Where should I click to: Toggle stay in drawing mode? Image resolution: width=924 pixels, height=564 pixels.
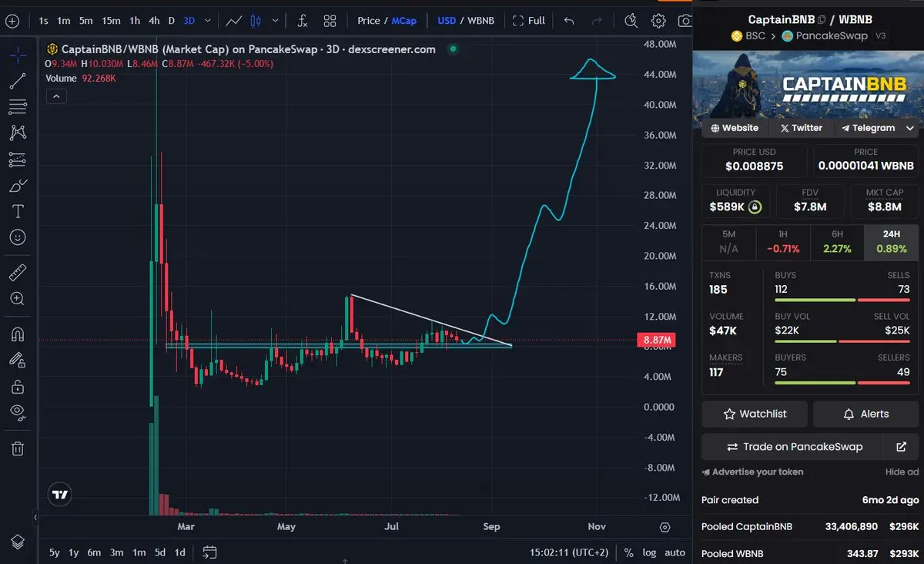click(x=18, y=360)
